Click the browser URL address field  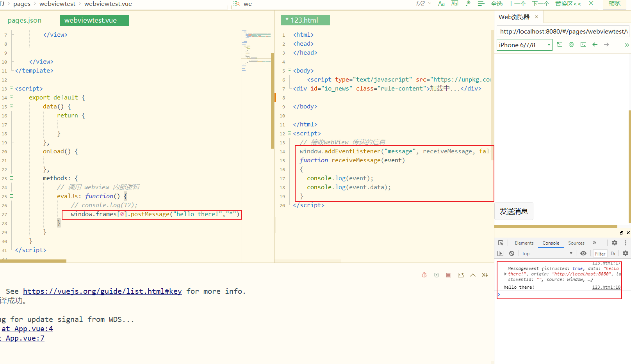(563, 32)
